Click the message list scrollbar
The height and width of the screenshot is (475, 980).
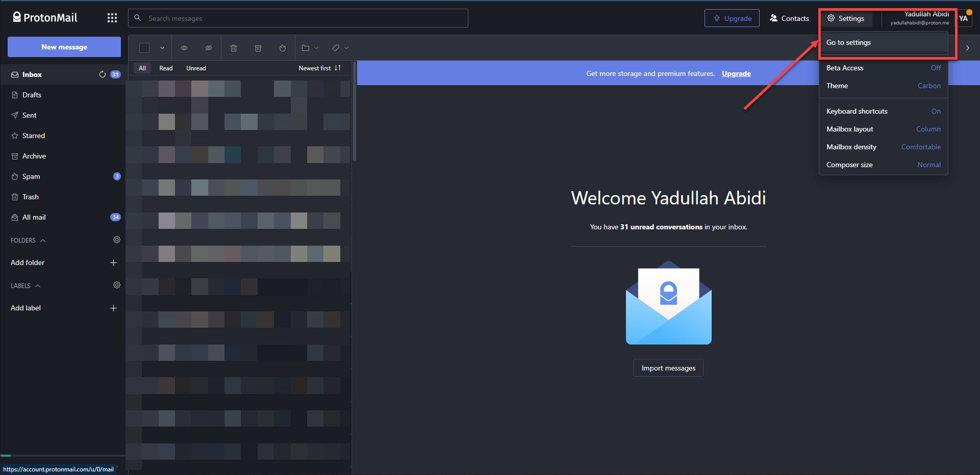(354, 111)
